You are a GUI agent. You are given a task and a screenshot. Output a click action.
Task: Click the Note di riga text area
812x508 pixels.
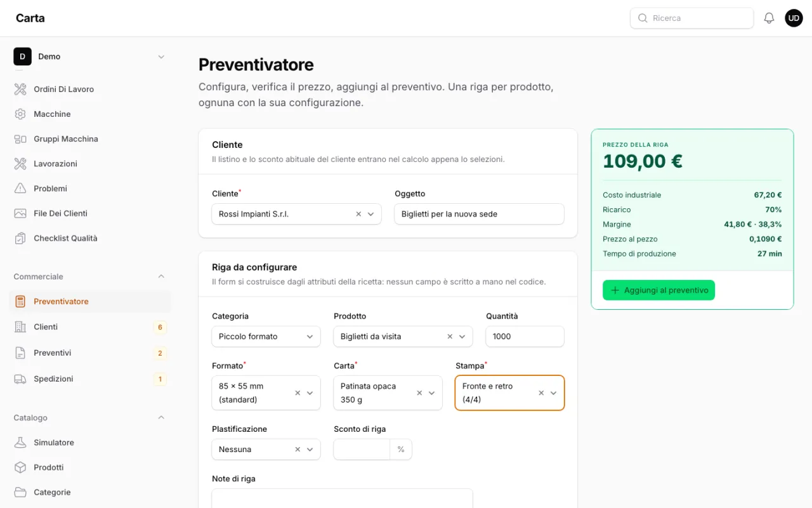(x=342, y=498)
